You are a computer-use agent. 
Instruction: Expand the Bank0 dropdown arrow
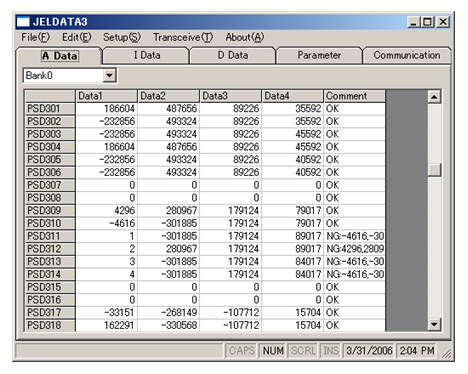coord(109,76)
